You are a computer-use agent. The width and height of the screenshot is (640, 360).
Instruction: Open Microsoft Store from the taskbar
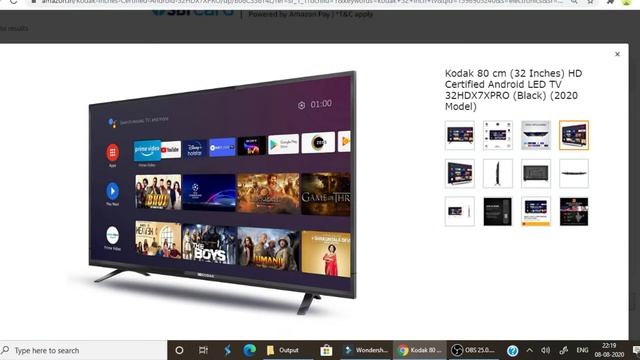pyautogui.click(x=326, y=350)
